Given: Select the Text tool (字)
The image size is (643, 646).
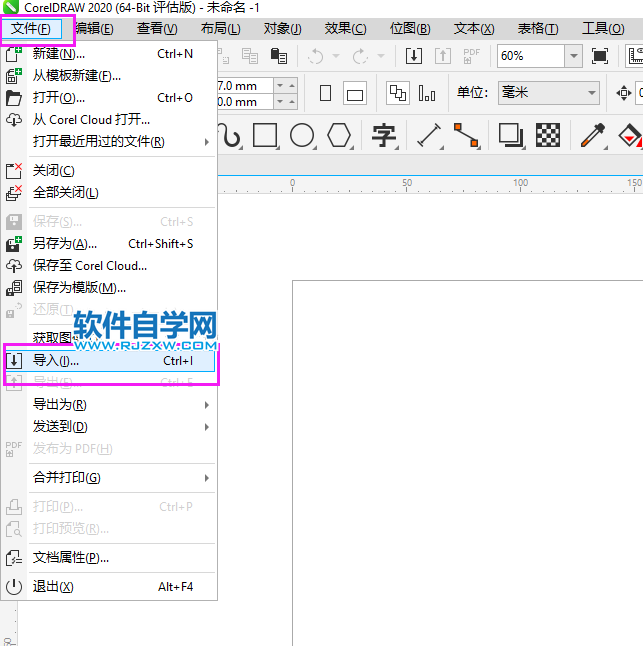Looking at the screenshot, I should pyautogui.click(x=385, y=135).
